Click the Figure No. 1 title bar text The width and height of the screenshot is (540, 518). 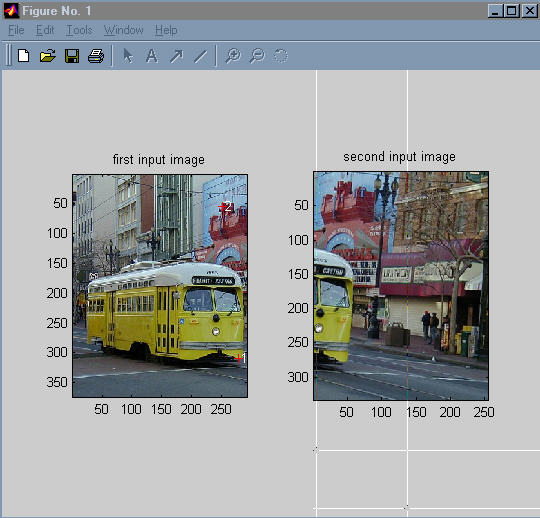(57, 11)
